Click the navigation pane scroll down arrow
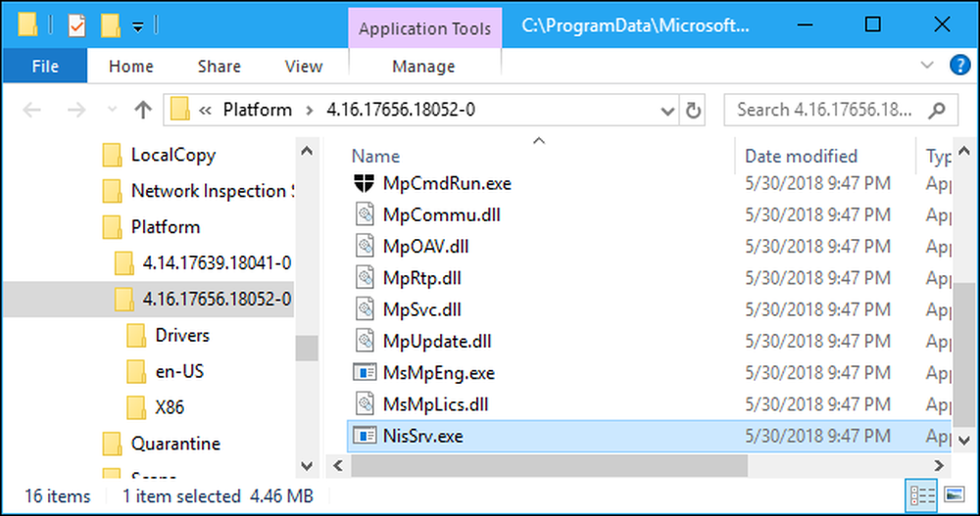The image size is (980, 516). click(x=307, y=466)
